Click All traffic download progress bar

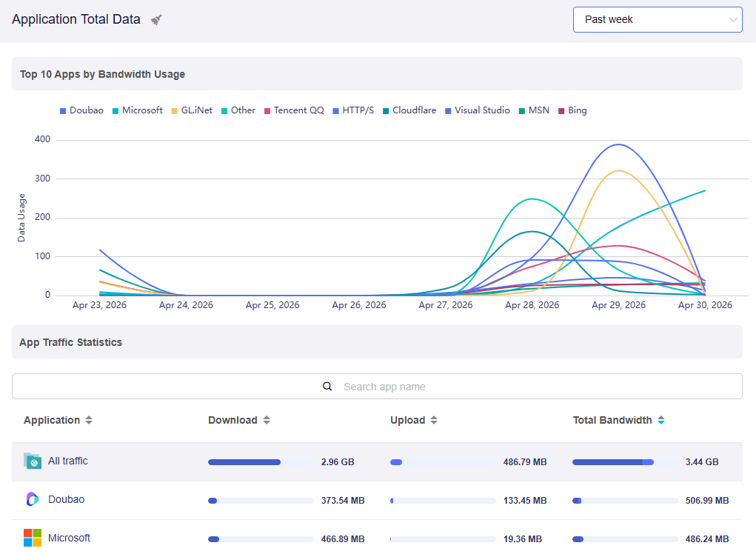coord(261,462)
